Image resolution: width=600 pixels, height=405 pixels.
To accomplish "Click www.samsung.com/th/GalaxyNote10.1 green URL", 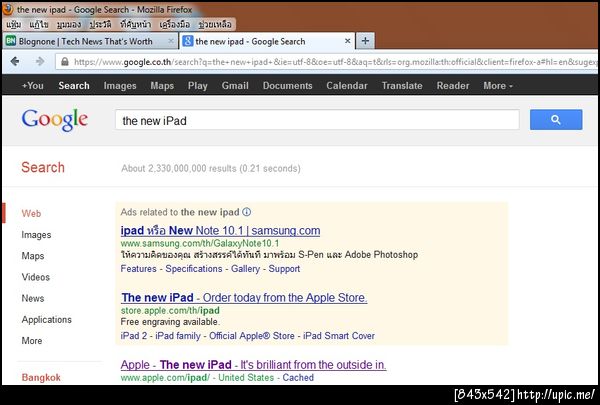I will click(200, 243).
